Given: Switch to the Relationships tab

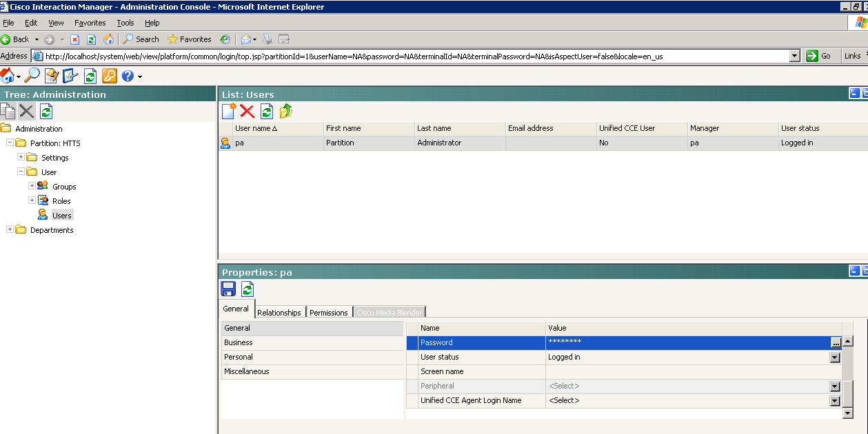Looking at the screenshot, I should pos(279,313).
